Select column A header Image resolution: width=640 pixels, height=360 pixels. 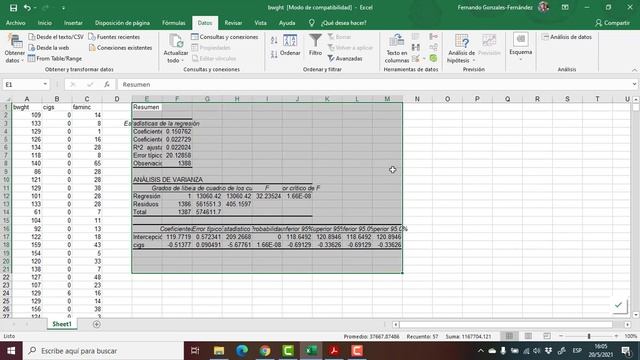click(x=27, y=99)
